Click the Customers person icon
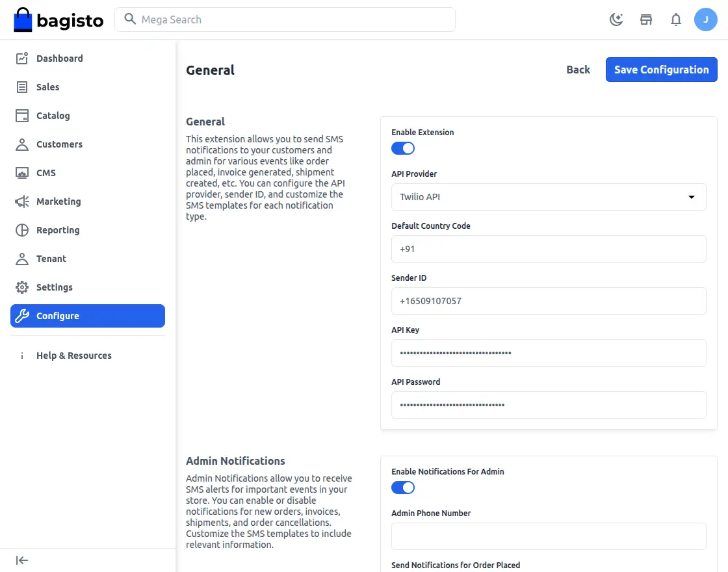The width and height of the screenshot is (728, 572). [x=22, y=144]
